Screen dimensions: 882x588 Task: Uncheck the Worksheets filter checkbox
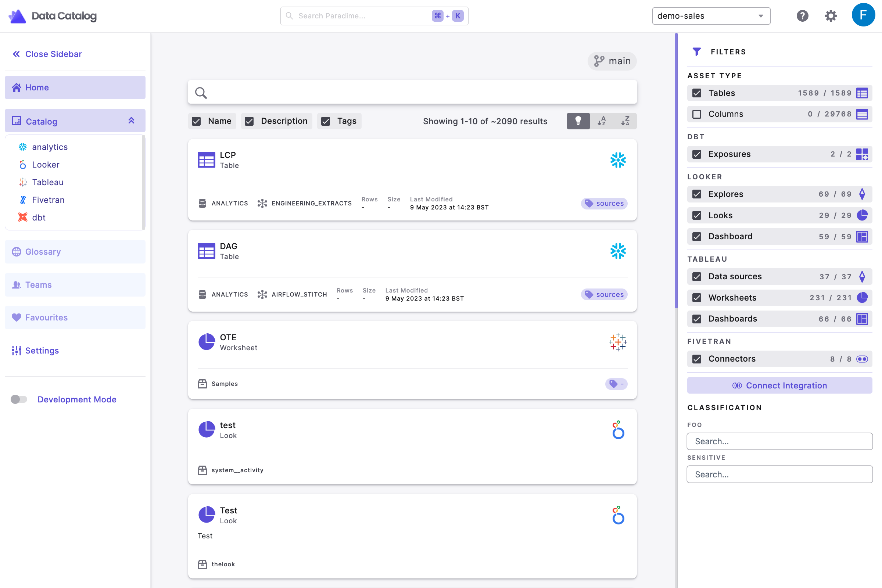[x=696, y=298]
